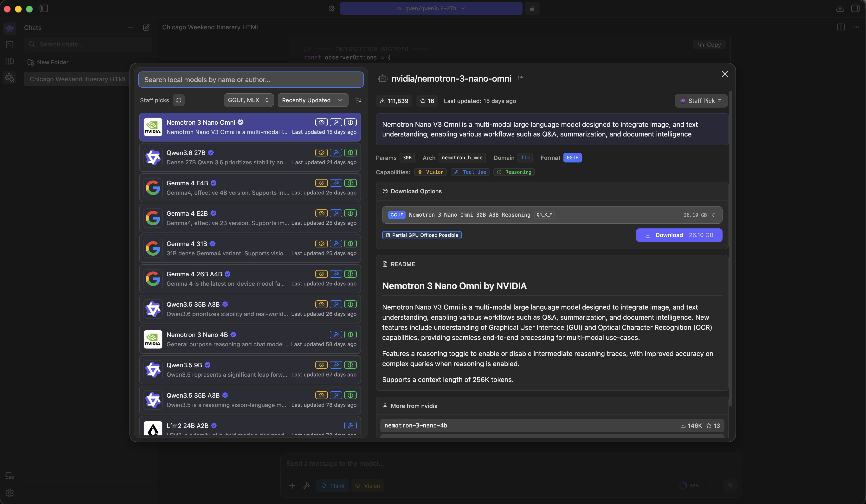Image resolution: width=866 pixels, height=504 pixels.
Task: Click the Tool Use capability tag
Action: point(470,172)
